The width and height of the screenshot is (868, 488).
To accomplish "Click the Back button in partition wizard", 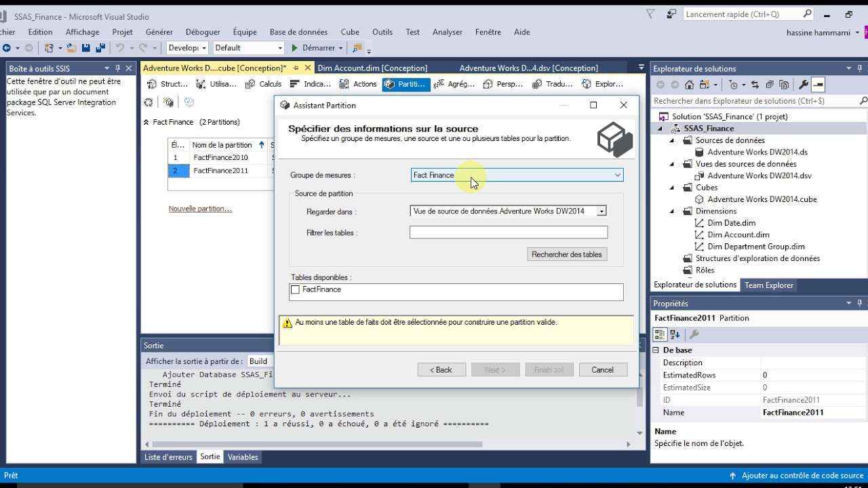I will [441, 369].
